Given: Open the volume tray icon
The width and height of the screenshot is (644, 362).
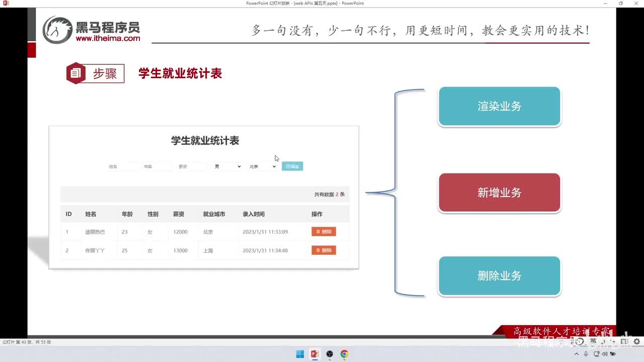Looking at the screenshot, I should click(604, 354).
